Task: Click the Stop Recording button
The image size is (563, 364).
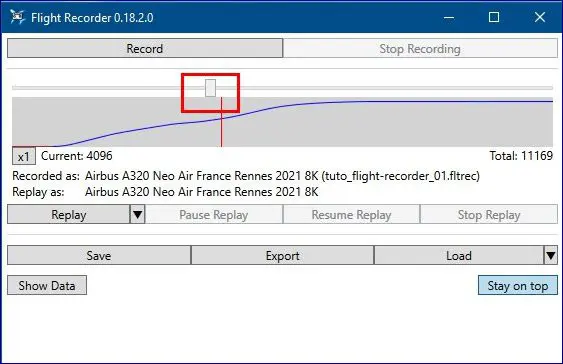Action: click(x=420, y=48)
